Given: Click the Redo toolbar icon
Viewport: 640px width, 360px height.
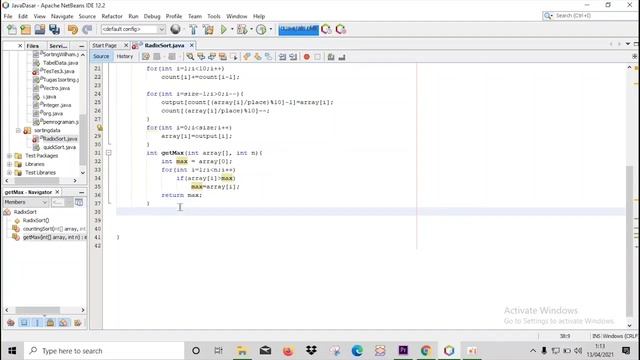Looking at the screenshot, I should pyautogui.click(x=87, y=29).
